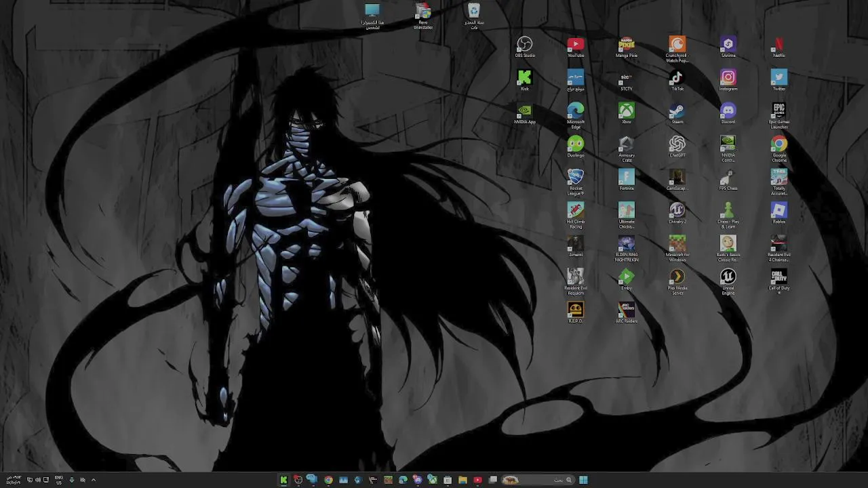Open the Emby desktop shortcut
This screenshot has height=488, width=868.
(x=627, y=279)
